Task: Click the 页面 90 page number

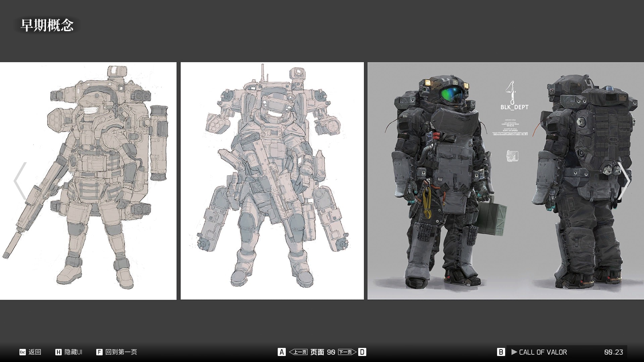Action: [323, 352]
